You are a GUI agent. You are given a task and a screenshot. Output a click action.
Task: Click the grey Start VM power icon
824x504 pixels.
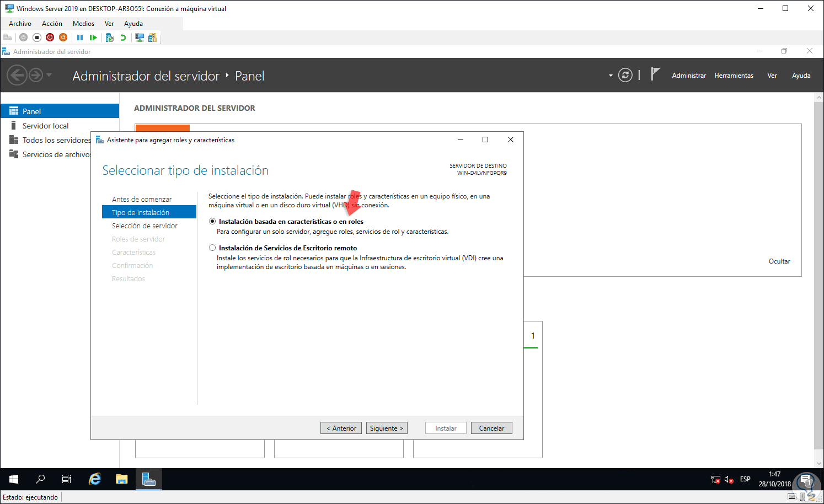point(23,37)
